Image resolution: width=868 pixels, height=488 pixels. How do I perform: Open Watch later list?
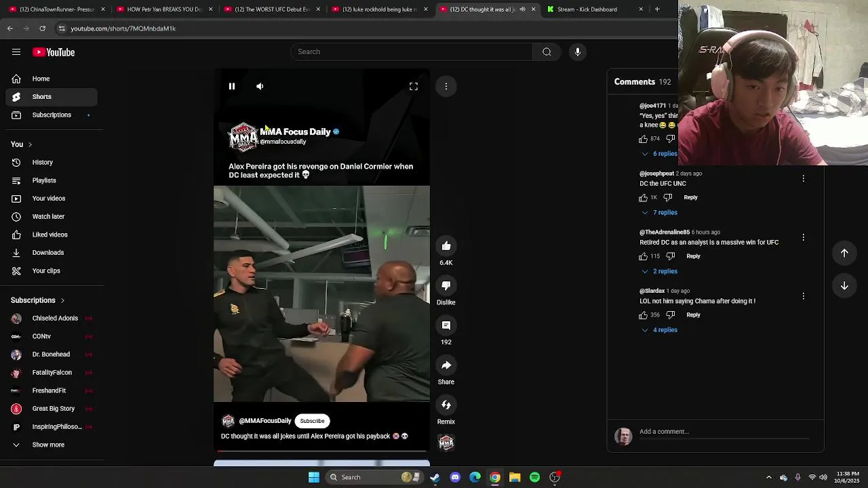pos(52,217)
